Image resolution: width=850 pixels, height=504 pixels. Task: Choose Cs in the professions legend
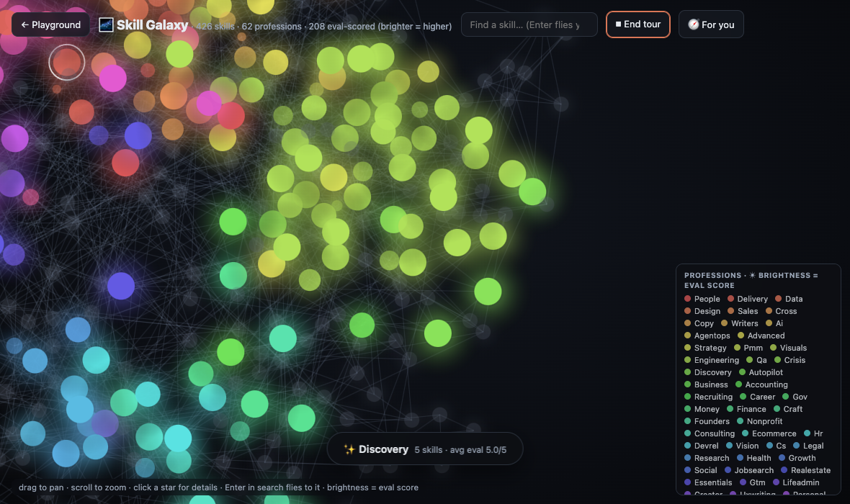point(777,446)
